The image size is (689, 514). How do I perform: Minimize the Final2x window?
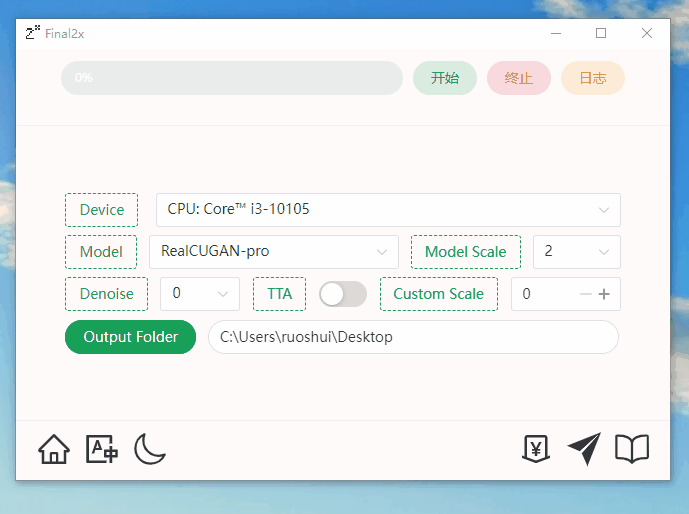556,33
